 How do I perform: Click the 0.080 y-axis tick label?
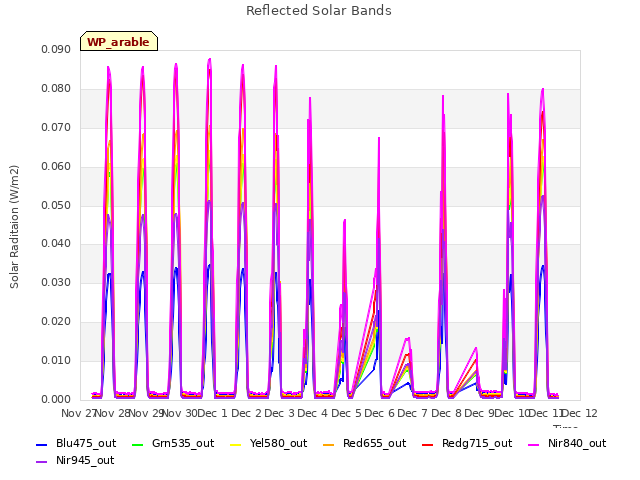click(56, 89)
